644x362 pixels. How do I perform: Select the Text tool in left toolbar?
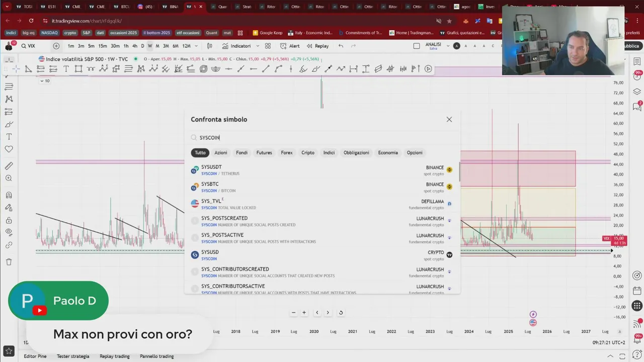(9, 137)
